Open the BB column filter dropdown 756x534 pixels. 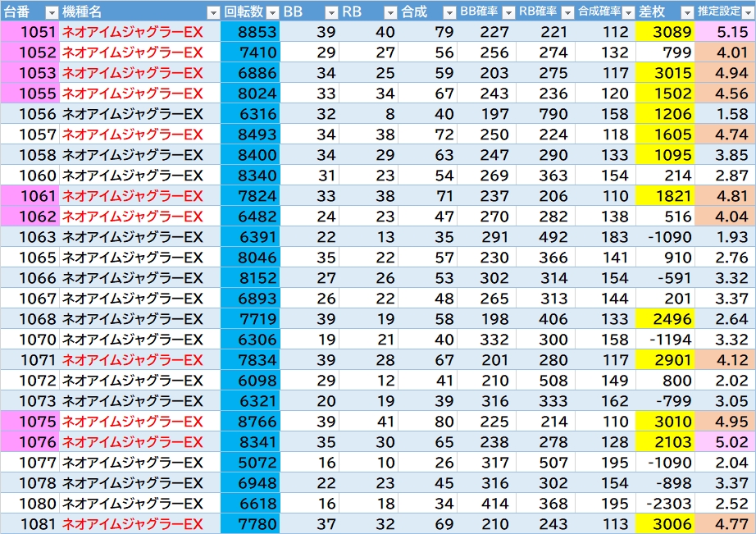coord(331,12)
